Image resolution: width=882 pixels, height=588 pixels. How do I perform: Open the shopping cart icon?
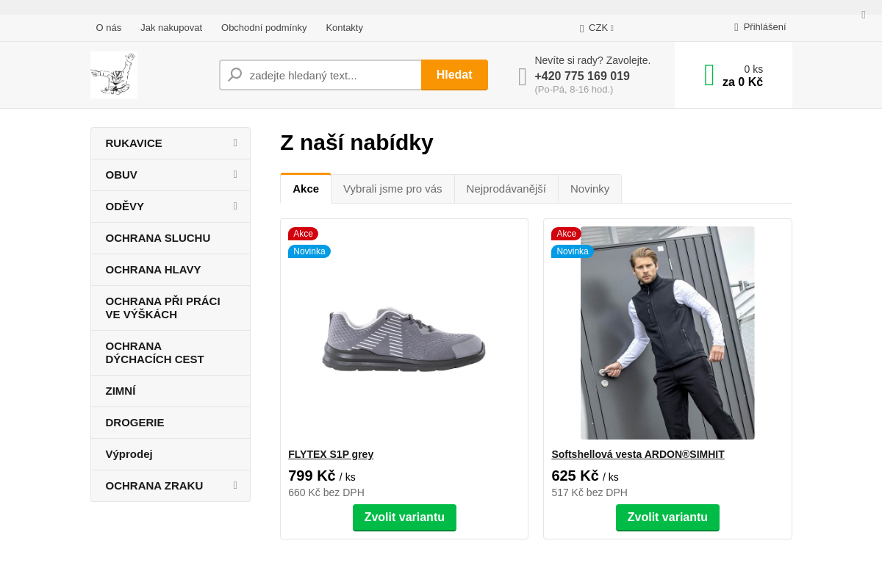click(709, 74)
